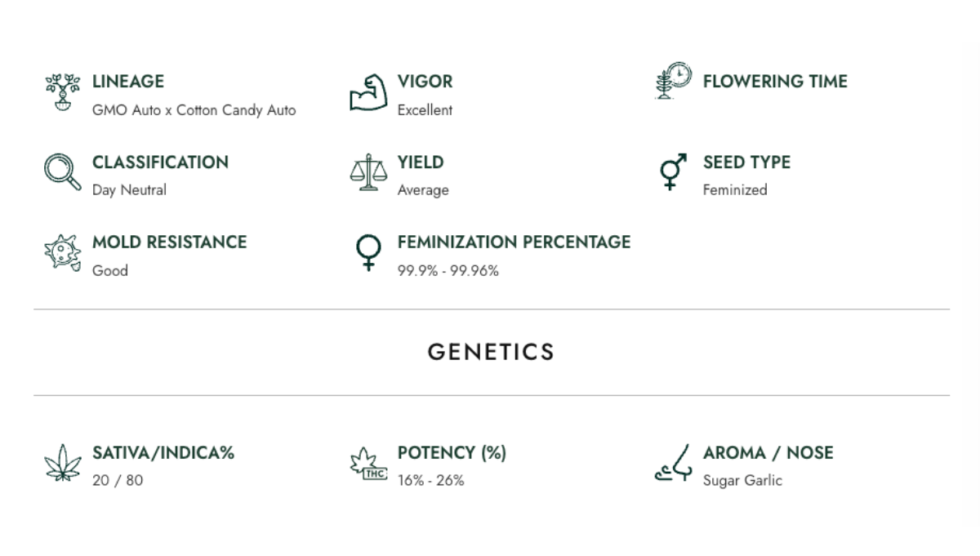980x556 pixels.
Task: Click the Day Neutral classification value
Action: point(129,190)
